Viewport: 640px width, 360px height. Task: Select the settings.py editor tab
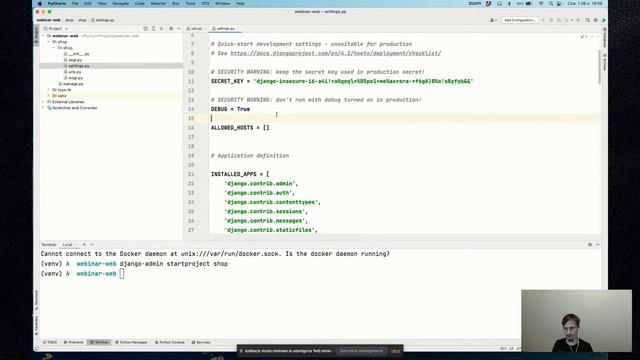pos(224,29)
